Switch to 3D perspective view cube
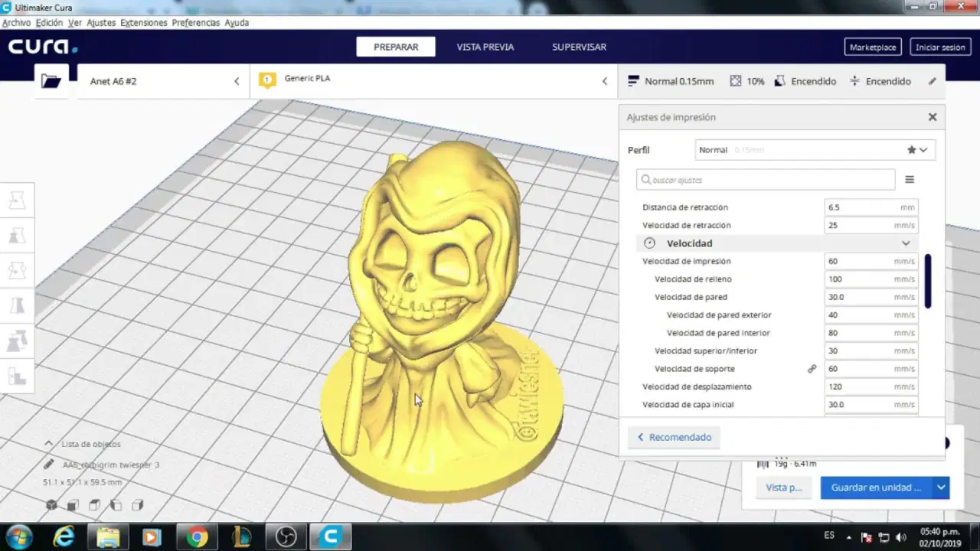Image resolution: width=980 pixels, height=551 pixels. 51,505
